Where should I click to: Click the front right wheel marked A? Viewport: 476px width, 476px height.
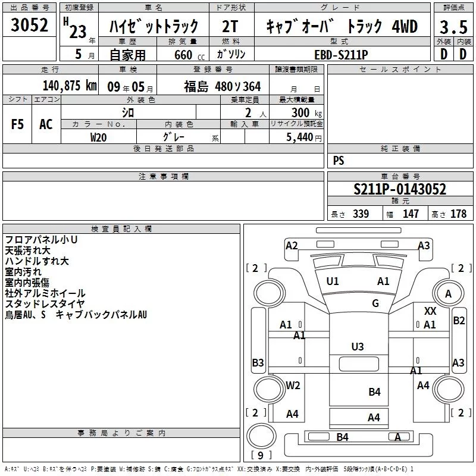point(448,293)
